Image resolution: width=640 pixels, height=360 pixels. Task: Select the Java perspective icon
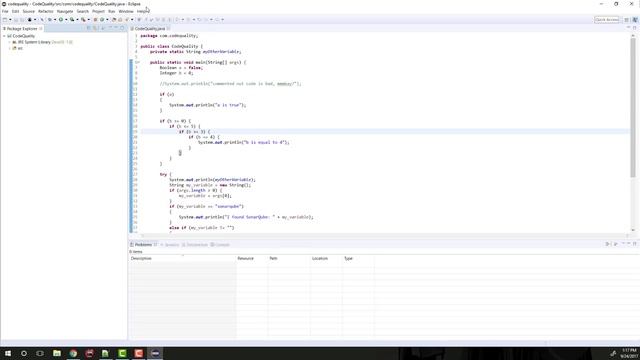coord(635,20)
